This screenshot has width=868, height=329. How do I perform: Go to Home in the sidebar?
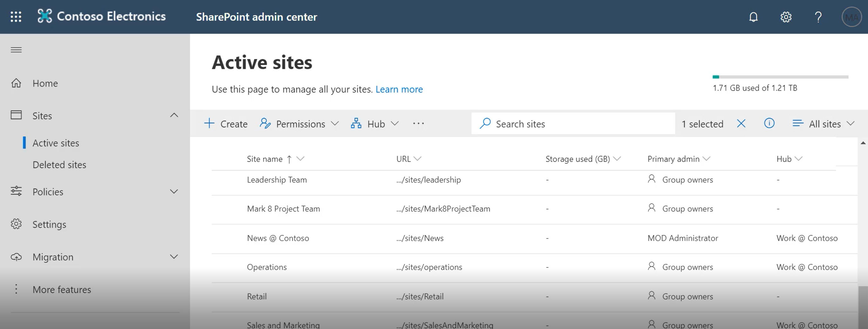click(45, 83)
